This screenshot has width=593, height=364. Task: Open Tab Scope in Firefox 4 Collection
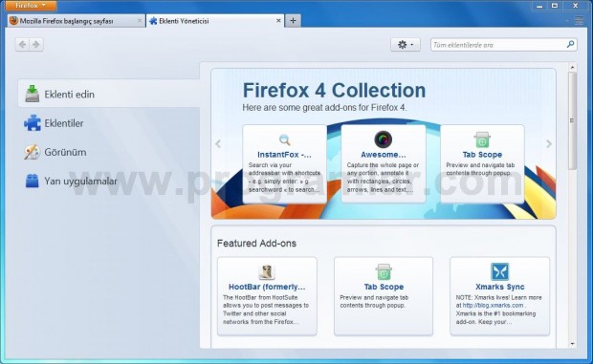(x=482, y=155)
